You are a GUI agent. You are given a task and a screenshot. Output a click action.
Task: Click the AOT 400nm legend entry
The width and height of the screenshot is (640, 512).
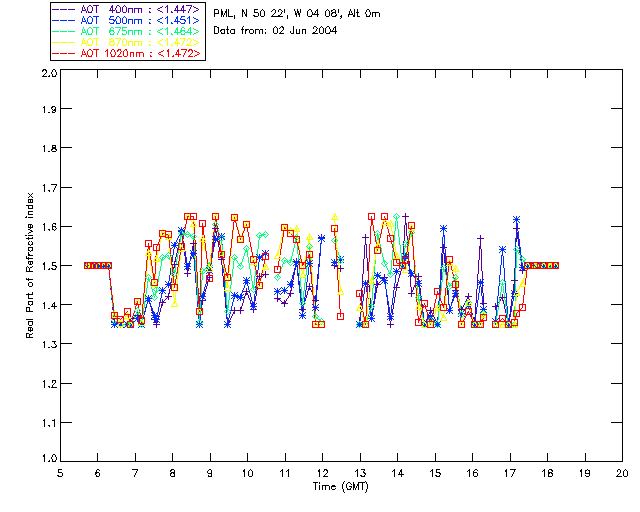pos(127,9)
